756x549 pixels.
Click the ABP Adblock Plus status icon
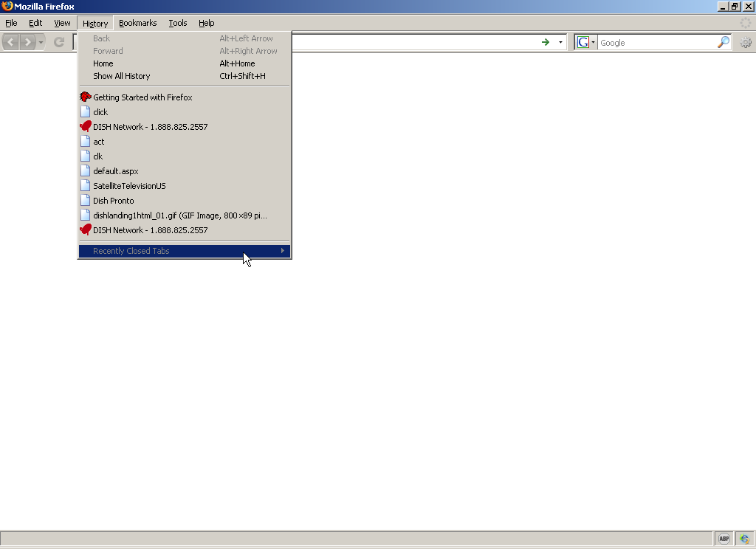724,539
